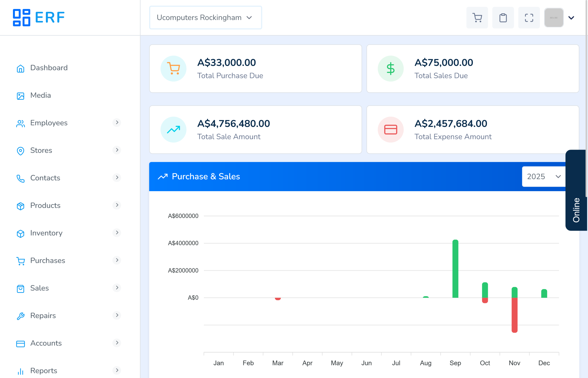Image resolution: width=588 pixels, height=378 pixels.
Task: Click the green dollar Total Sales Due icon
Action: 390,68
